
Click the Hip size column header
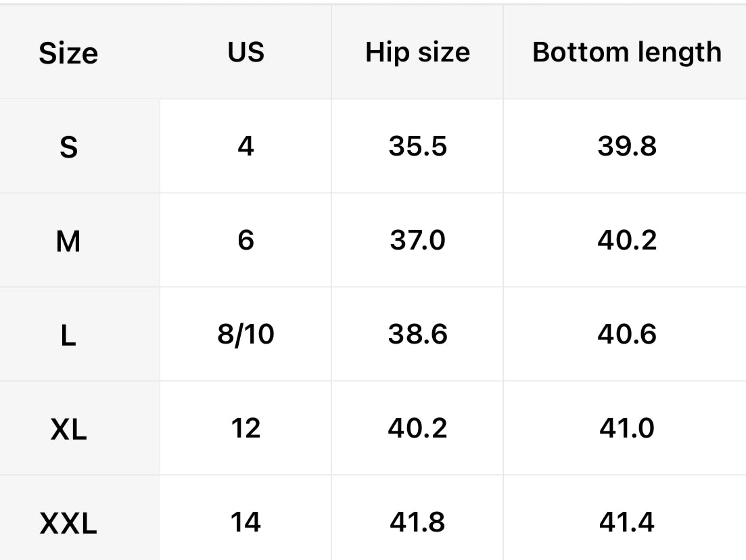417,52
